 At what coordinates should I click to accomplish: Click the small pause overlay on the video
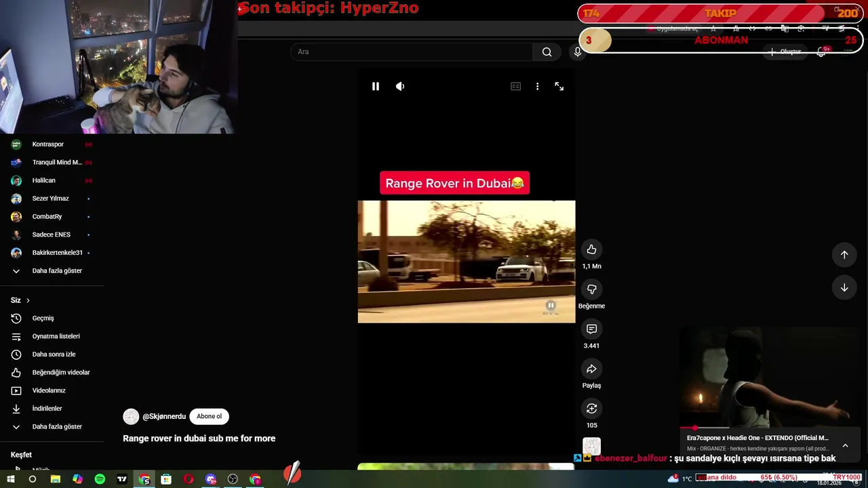[x=551, y=306]
